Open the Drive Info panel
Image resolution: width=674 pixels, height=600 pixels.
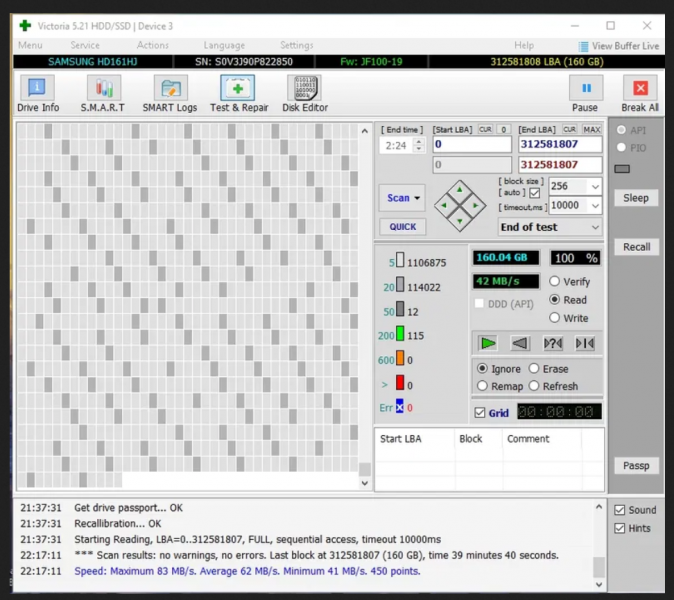pyautogui.click(x=38, y=90)
